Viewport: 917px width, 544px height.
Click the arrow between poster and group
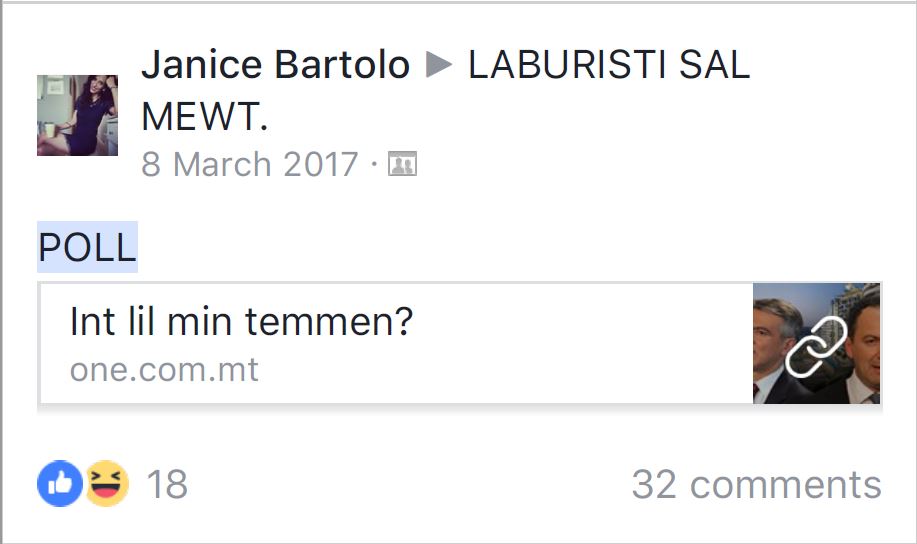tap(439, 66)
